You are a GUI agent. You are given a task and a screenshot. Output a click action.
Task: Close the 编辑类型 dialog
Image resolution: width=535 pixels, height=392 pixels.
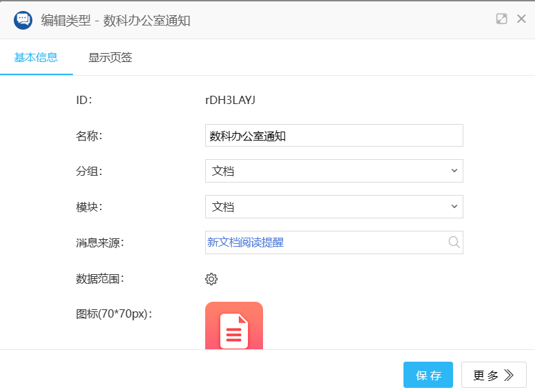click(x=521, y=19)
